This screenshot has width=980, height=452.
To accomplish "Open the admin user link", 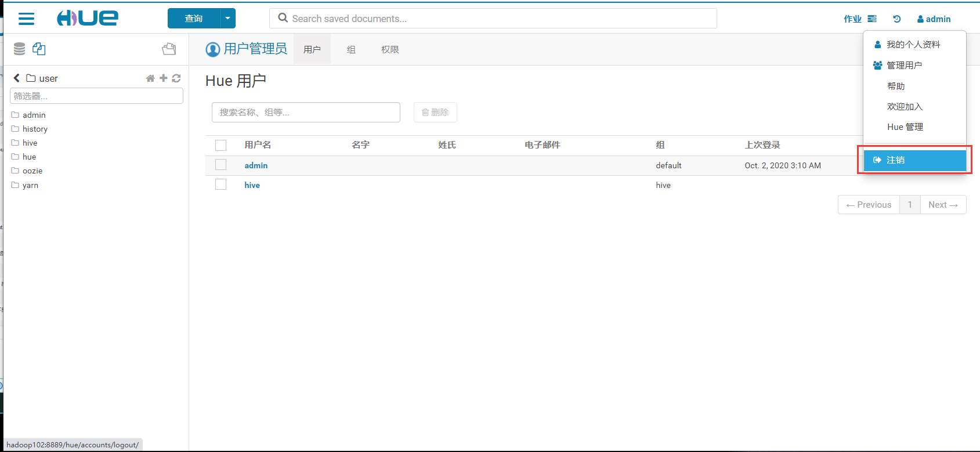I will [x=256, y=165].
